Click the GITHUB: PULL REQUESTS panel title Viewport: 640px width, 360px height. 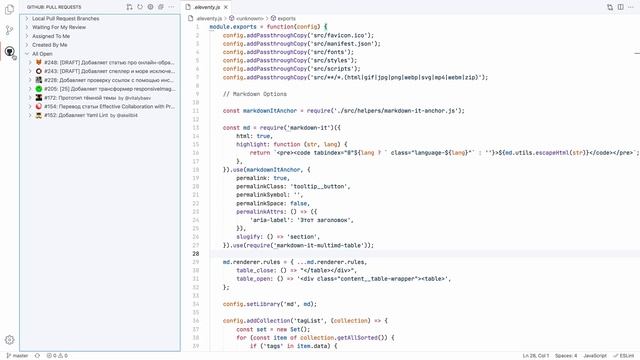[54, 7]
